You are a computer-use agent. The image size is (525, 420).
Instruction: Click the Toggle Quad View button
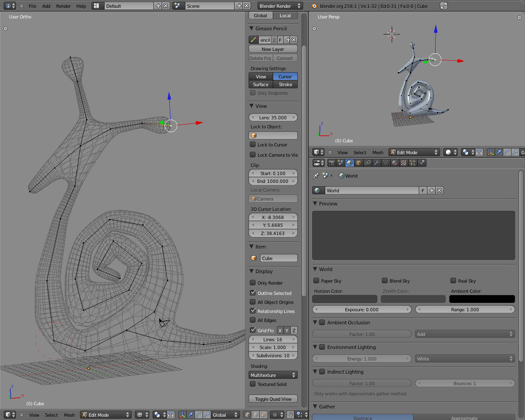pos(273,399)
